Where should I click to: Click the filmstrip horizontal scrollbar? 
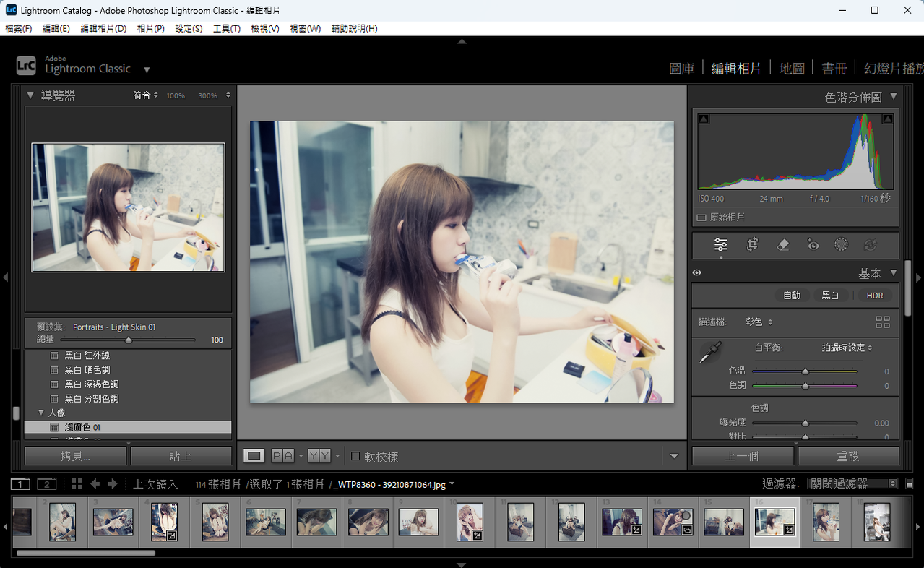[86, 553]
